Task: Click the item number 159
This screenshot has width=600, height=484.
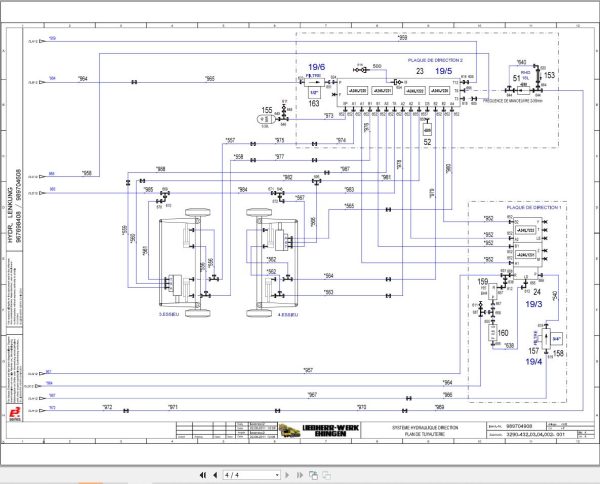Action: (483, 282)
